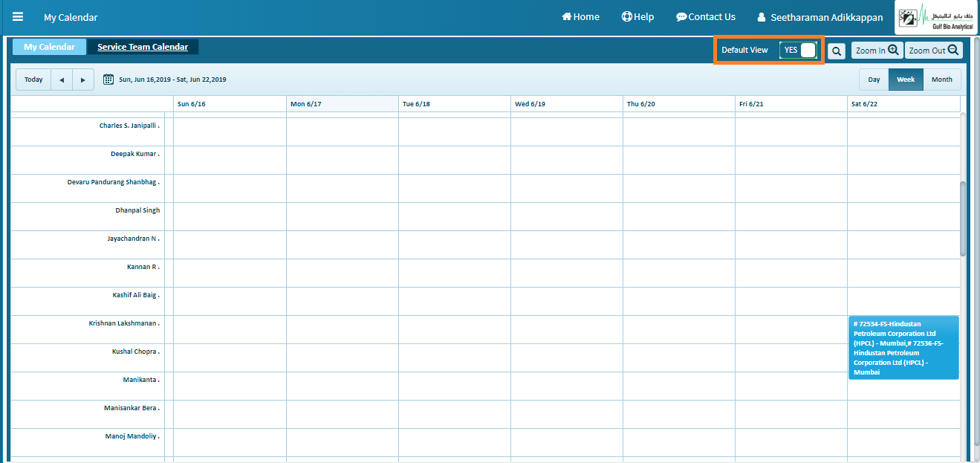
Task: Select Deepak Kumar row name
Action: (135, 154)
